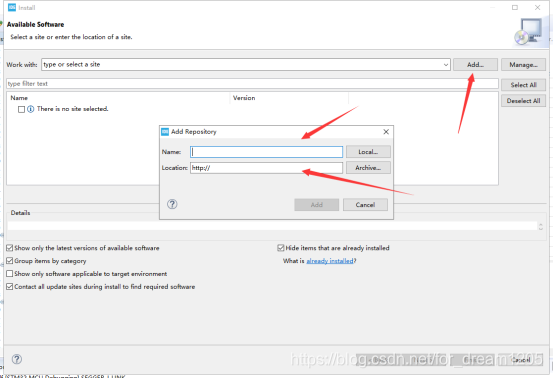Image resolution: width=553 pixels, height=378 pixels.
Task: Toggle Group items by category checkbox
Action: (10, 261)
